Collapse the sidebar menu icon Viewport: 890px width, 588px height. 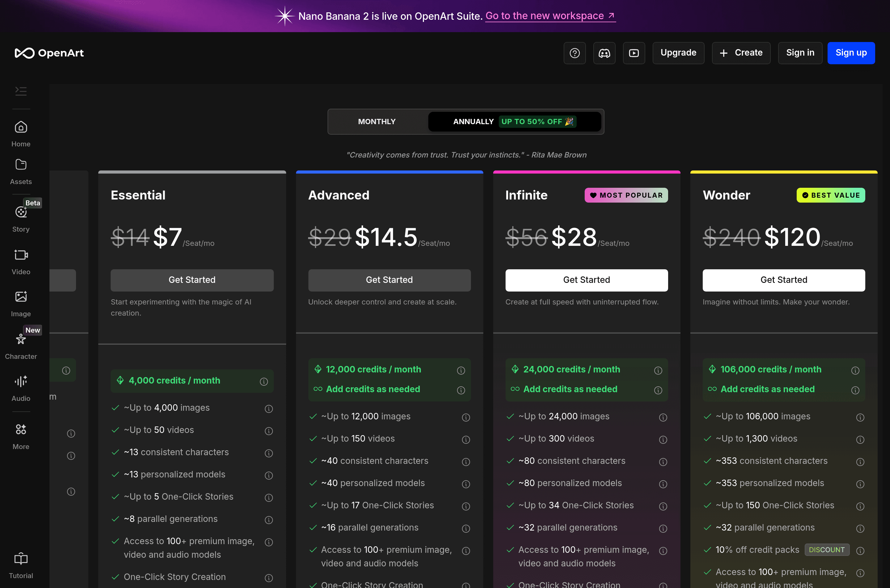(x=21, y=91)
